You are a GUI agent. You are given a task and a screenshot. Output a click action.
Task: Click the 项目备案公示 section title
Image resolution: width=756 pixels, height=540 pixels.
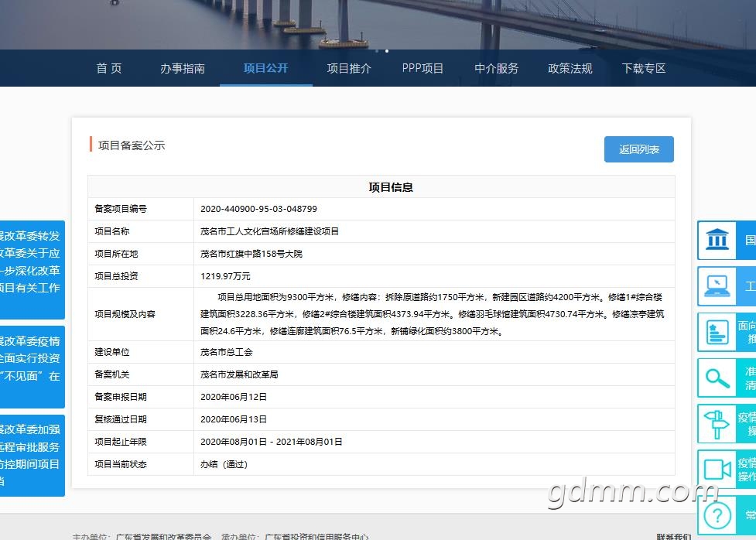[x=132, y=145]
